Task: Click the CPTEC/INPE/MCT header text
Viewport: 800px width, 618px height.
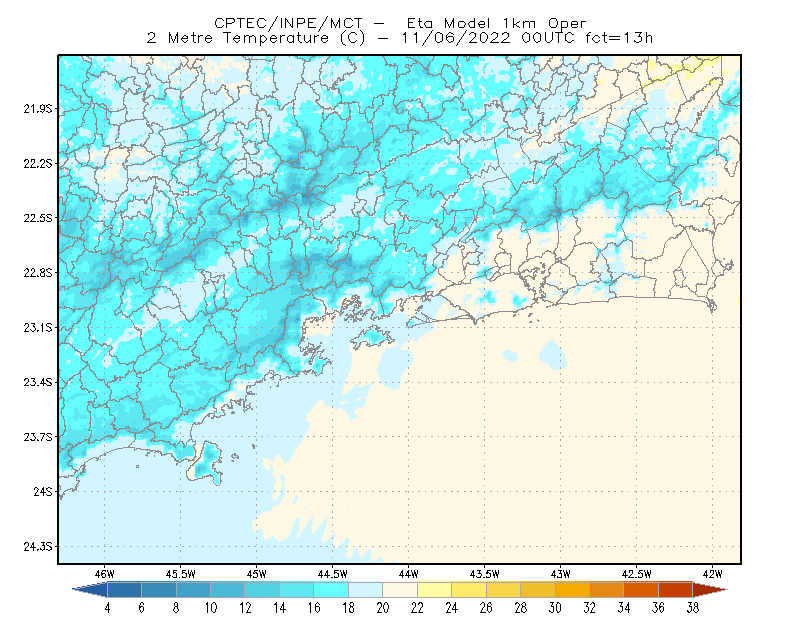Action: tap(288, 23)
